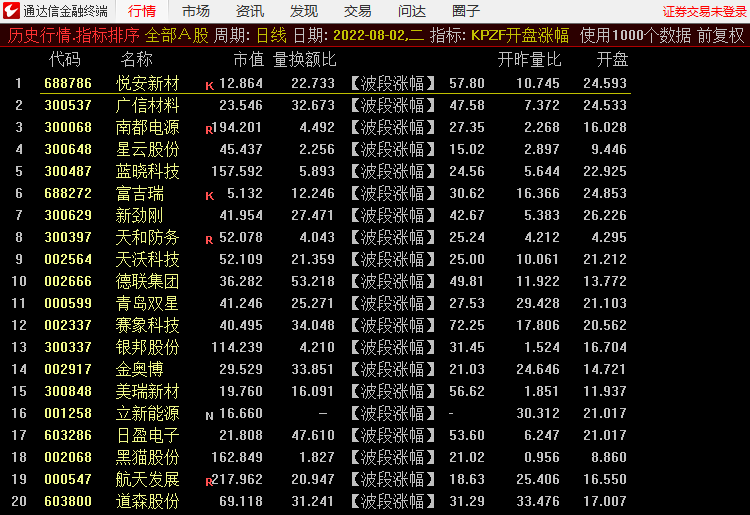Select stock code 603800
The image size is (750, 515).
coord(68,501)
